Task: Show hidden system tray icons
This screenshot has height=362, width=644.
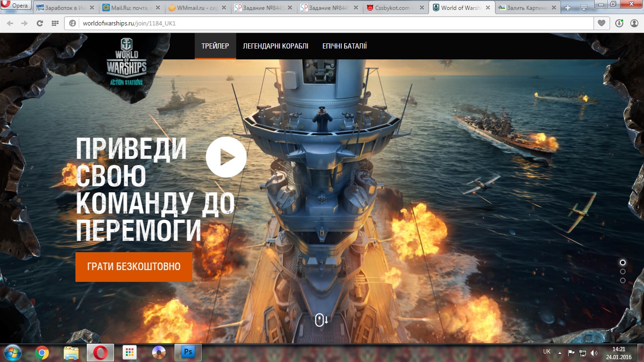Action: pyautogui.click(x=560, y=353)
